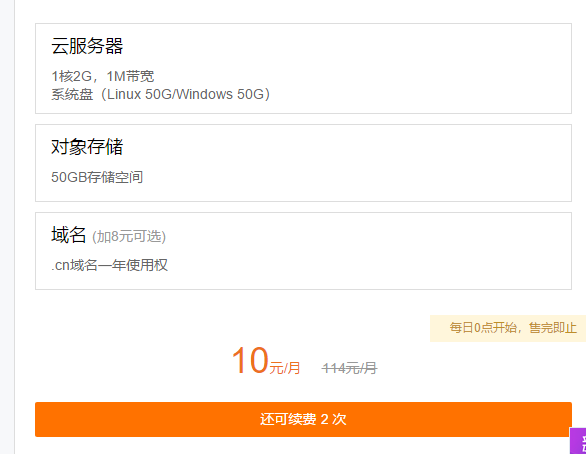The width and height of the screenshot is (586, 454).
Task: Click empty space inside the 云服务器 card
Action: point(411,68)
